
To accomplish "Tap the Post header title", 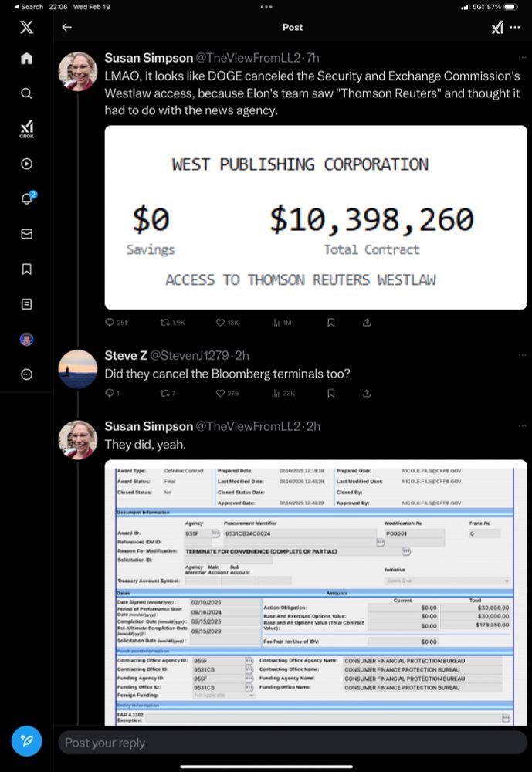I will [293, 28].
